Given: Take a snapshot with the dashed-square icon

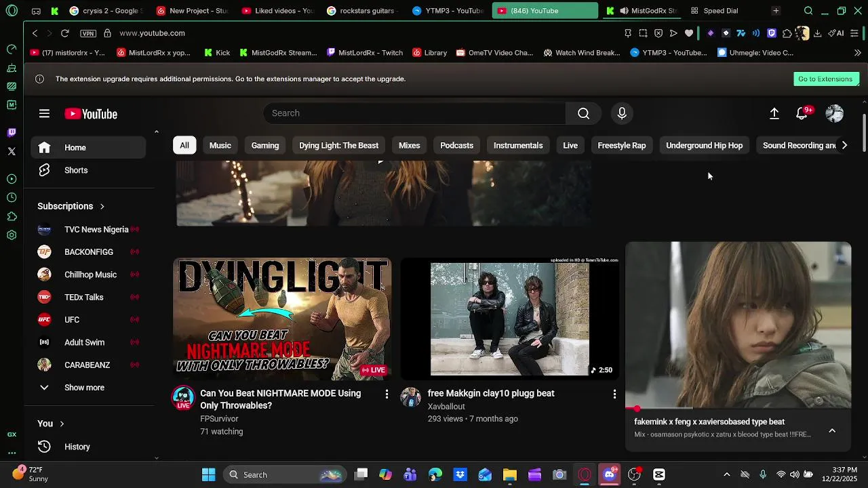Looking at the screenshot, I should point(643,33).
